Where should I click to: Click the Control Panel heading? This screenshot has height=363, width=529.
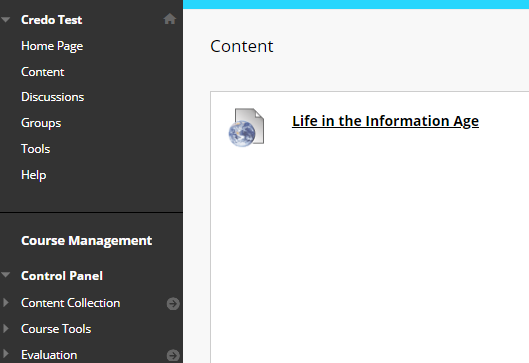(62, 276)
